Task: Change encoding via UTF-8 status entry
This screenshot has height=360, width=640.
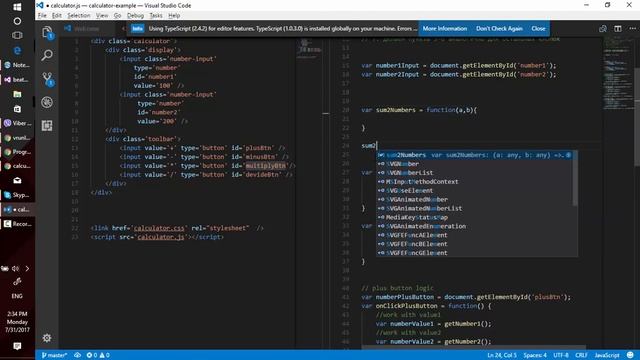Action: point(561,355)
